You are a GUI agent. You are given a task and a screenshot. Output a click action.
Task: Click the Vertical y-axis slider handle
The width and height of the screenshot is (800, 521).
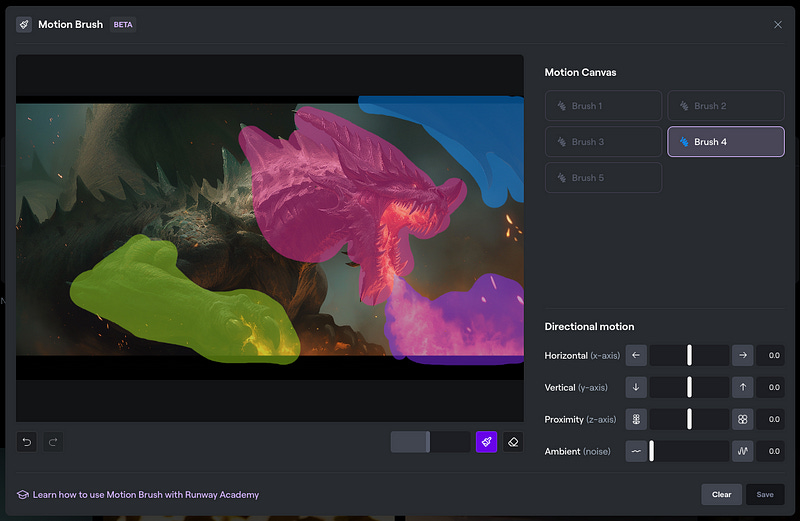tap(689, 387)
